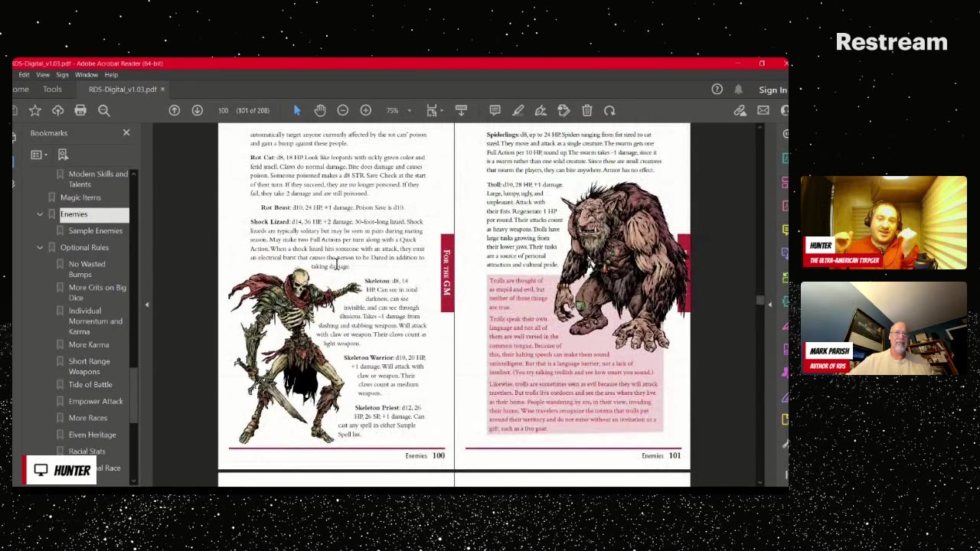
Task: Click the document vertical scrollbar thumb
Action: [759, 301]
